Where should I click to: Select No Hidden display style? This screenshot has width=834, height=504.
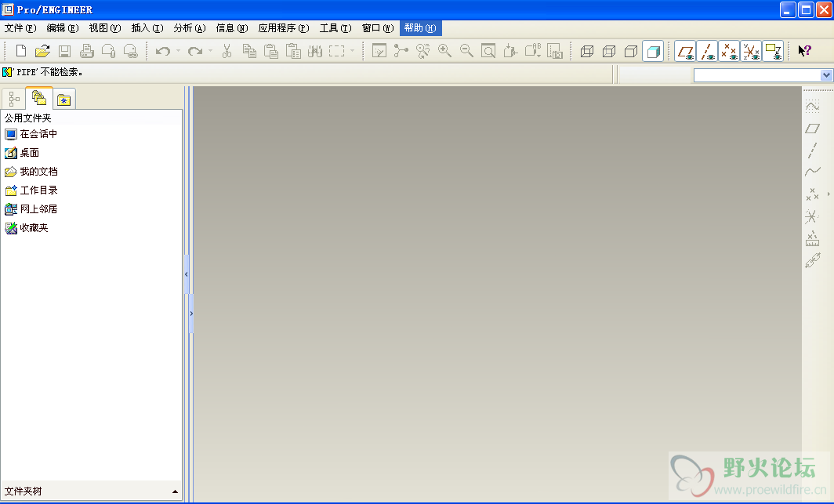tap(631, 51)
